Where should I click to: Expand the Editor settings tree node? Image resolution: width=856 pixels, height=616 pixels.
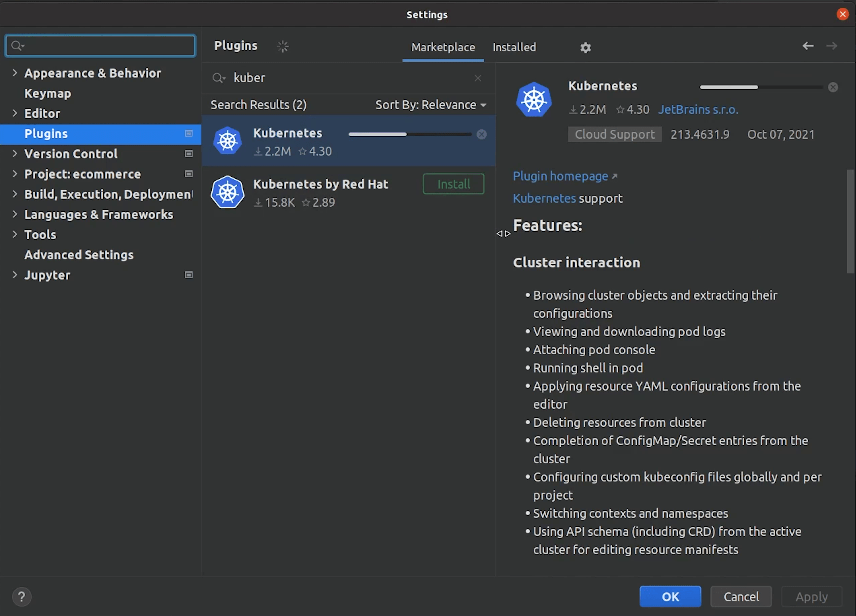pyautogui.click(x=15, y=113)
